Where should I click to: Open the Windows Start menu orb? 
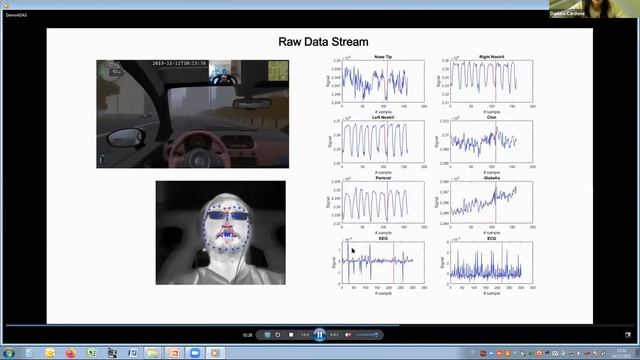(x=9, y=353)
